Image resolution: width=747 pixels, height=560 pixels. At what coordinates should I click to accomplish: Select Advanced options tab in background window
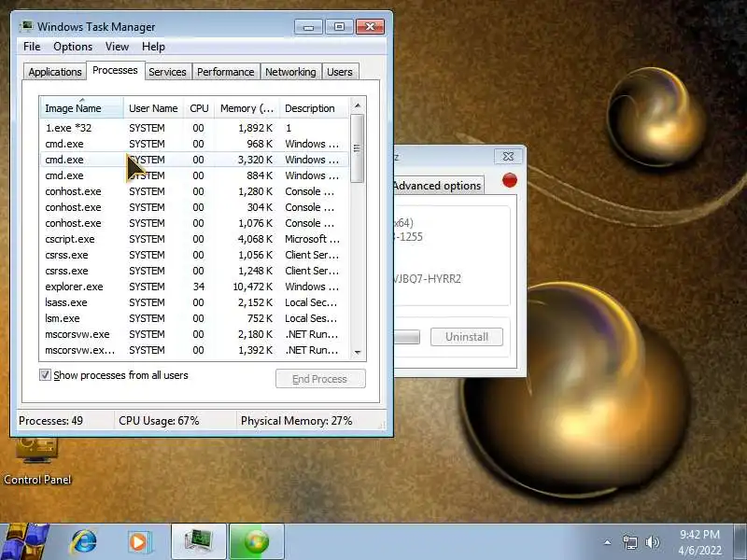437,186
